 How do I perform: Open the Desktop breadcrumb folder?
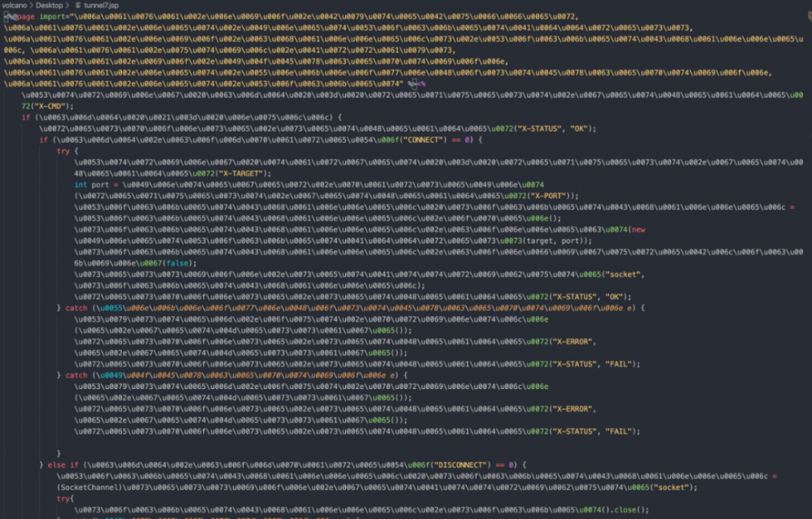pos(50,5)
